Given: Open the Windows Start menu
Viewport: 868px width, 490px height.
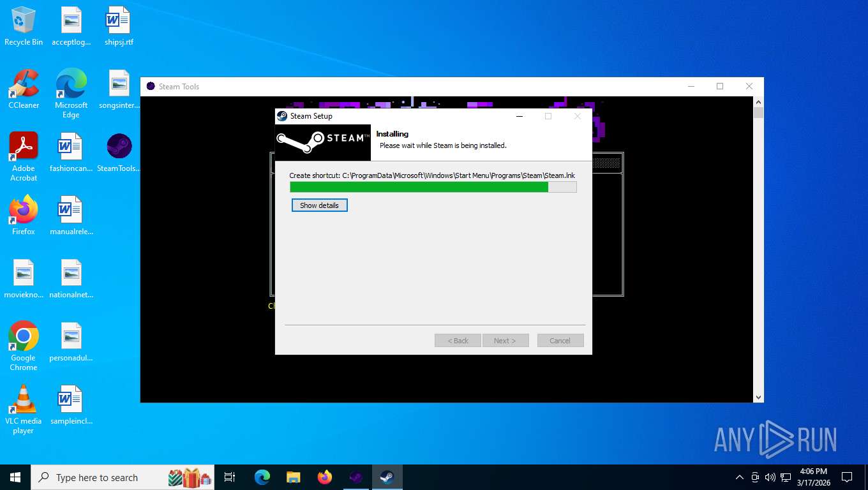Looking at the screenshot, I should pyautogui.click(x=15, y=477).
